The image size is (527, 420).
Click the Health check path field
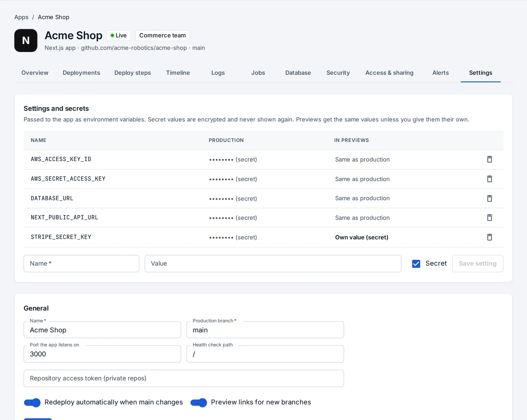pos(265,354)
